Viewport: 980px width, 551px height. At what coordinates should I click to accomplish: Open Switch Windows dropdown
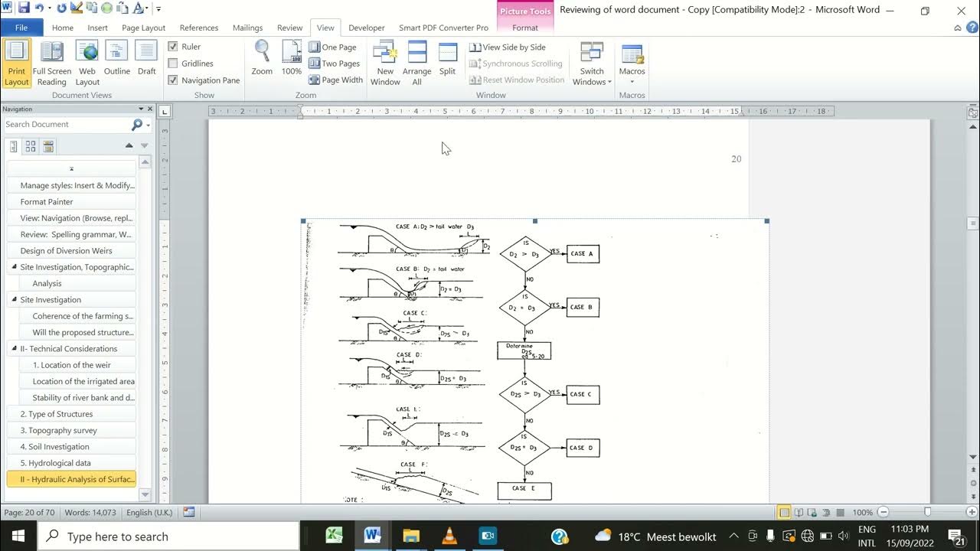(x=592, y=63)
